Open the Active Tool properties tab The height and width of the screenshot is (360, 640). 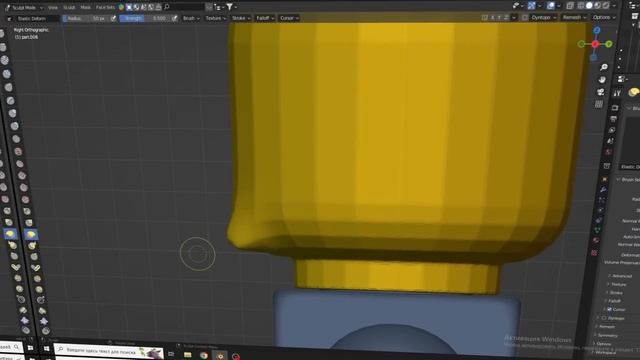pyautogui.click(x=617, y=93)
